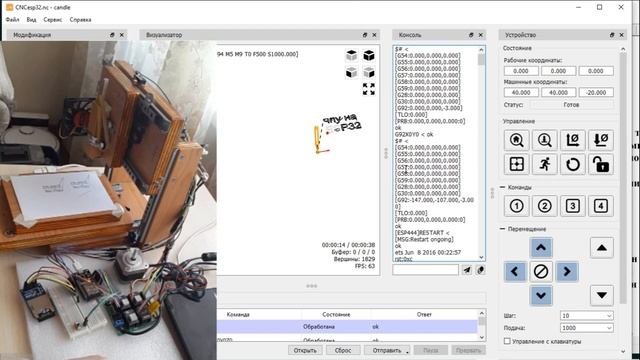Open the Шаг step dropdown
Viewport: 640px width, 360px height.
587,316
